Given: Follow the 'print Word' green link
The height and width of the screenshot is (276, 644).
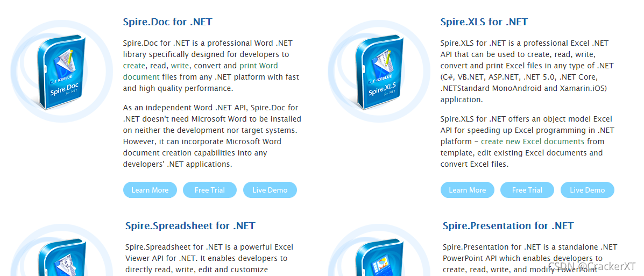Looking at the screenshot, I should [259, 66].
